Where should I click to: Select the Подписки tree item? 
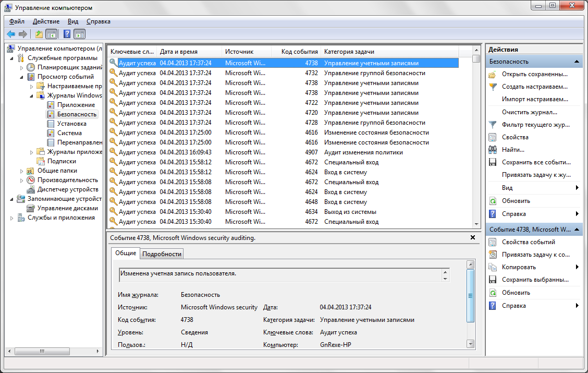tap(62, 161)
